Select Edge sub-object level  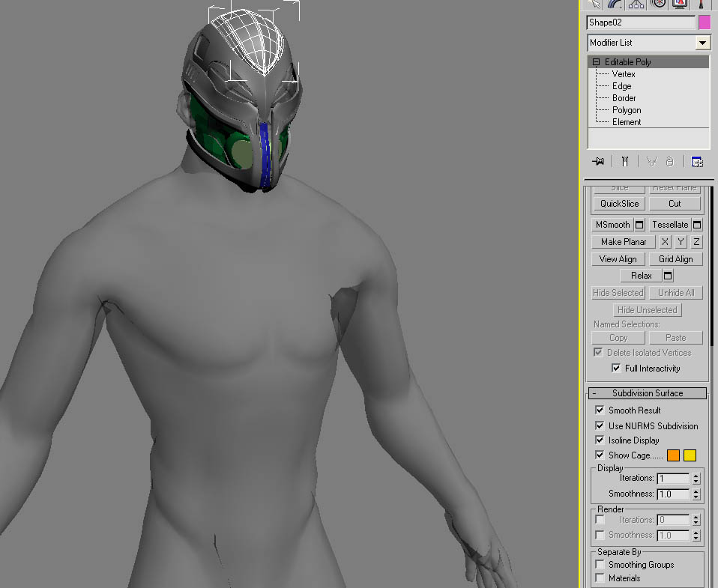tap(621, 86)
